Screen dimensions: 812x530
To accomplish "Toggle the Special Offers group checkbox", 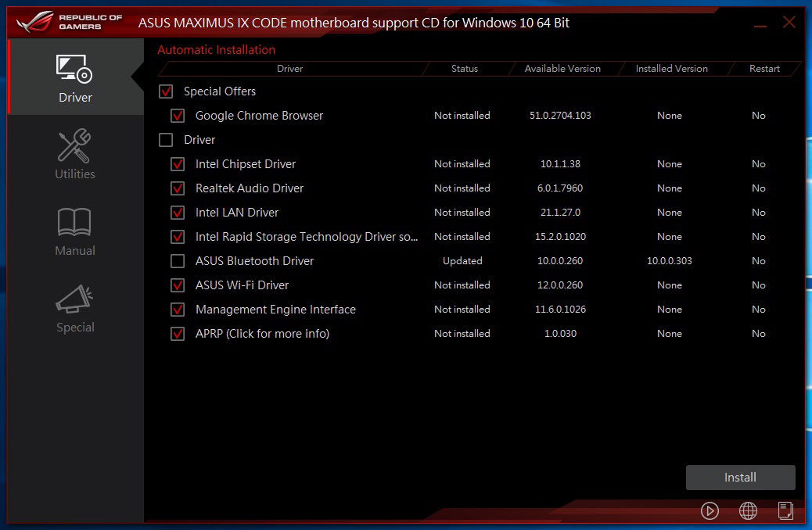I will [x=166, y=91].
